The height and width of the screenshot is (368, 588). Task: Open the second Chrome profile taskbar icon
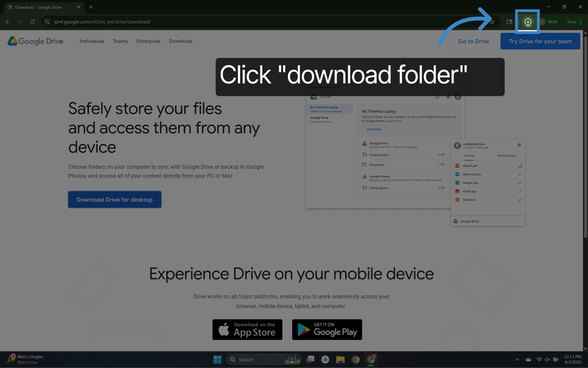pyautogui.click(x=371, y=360)
